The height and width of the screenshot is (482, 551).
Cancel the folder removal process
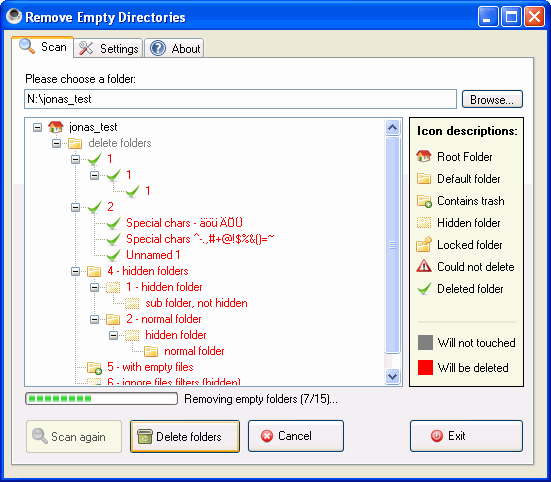(x=296, y=436)
